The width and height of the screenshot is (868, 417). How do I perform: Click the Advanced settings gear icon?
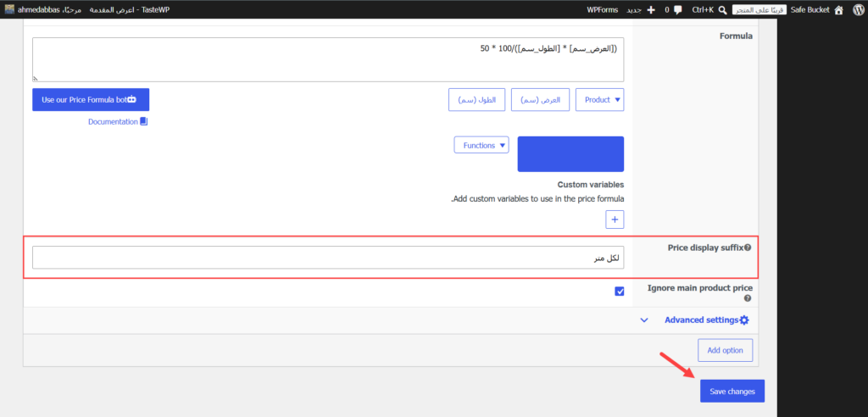744,320
